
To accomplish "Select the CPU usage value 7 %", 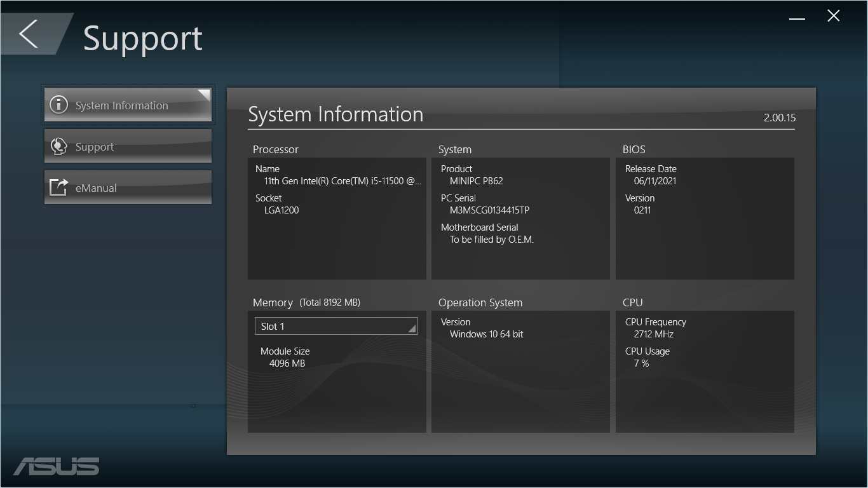I will pyautogui.click(x=642, y=363).
